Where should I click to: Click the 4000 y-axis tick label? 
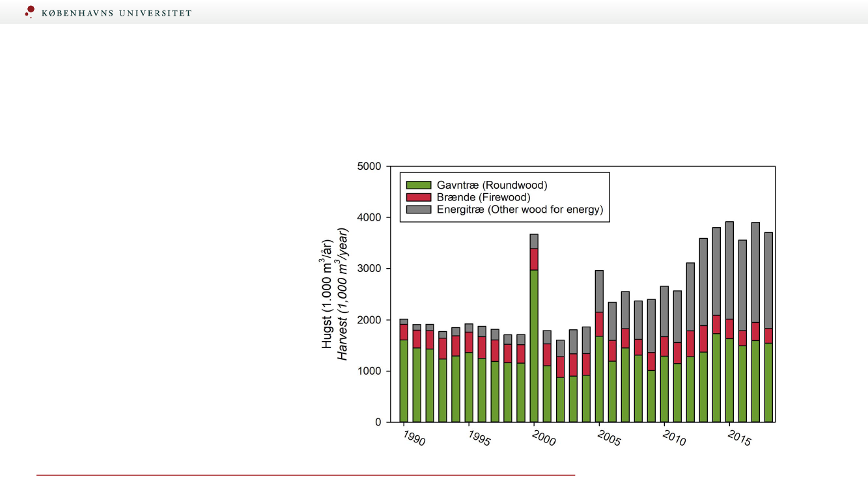(x=369, y=217)
